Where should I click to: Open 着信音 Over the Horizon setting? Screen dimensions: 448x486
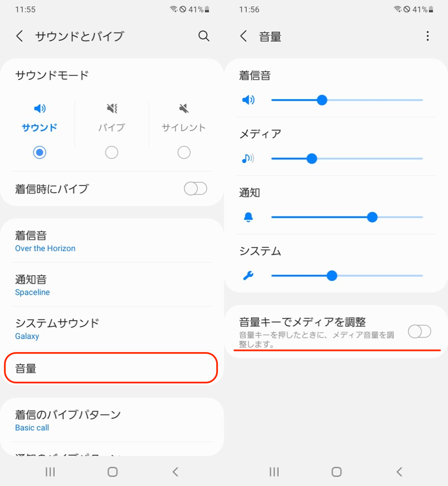tap(112, 241)
